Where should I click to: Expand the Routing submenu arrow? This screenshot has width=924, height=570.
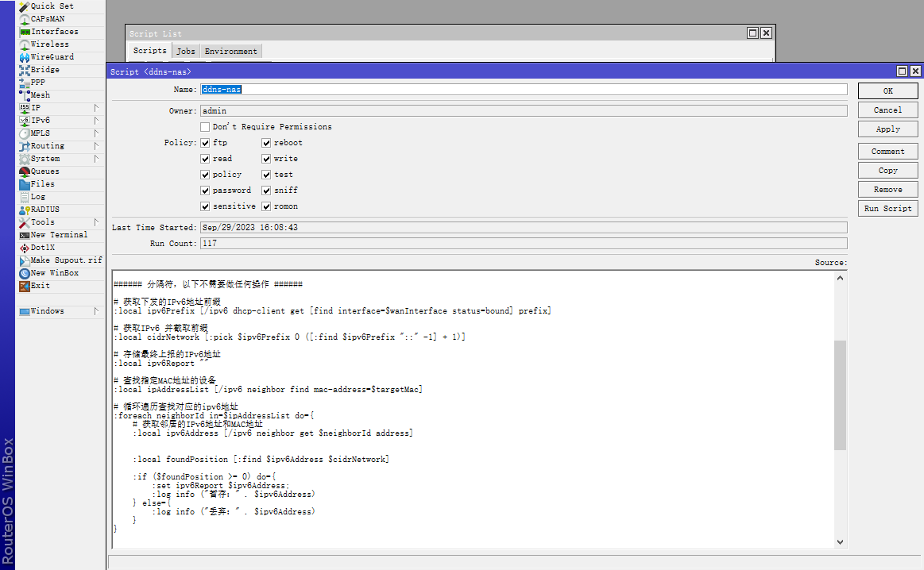pos(96,146)
